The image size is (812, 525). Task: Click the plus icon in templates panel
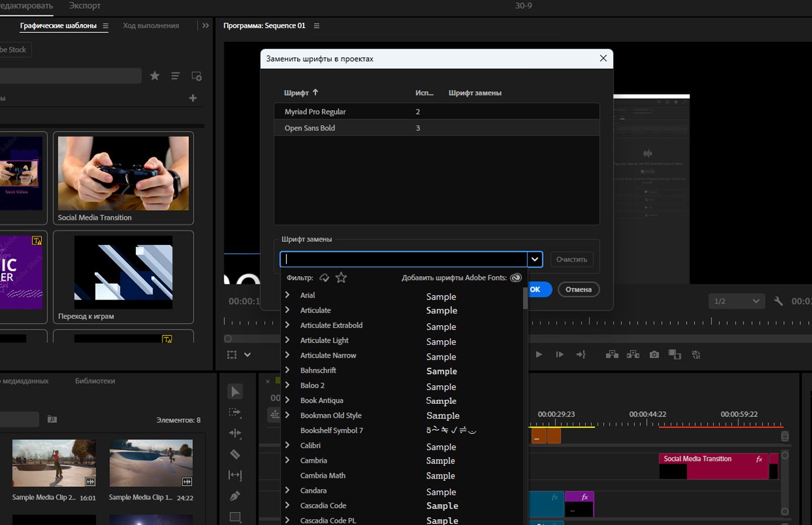(193, 98)
